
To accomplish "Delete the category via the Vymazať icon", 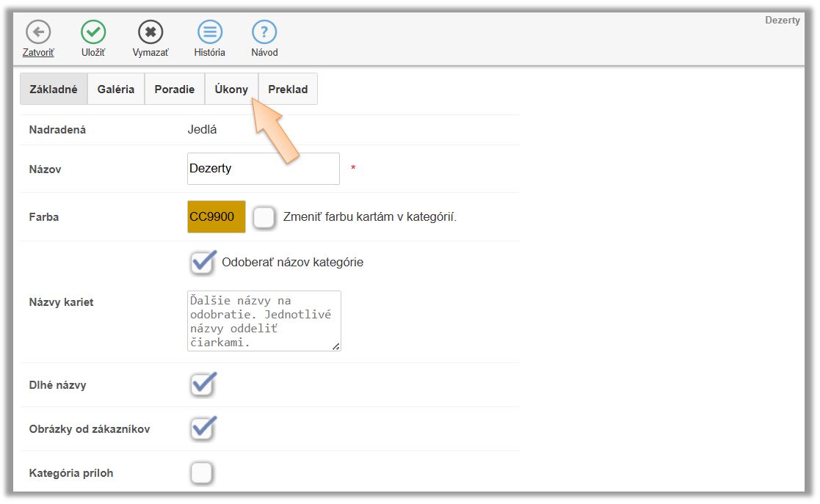I will [x=150, y=32].
